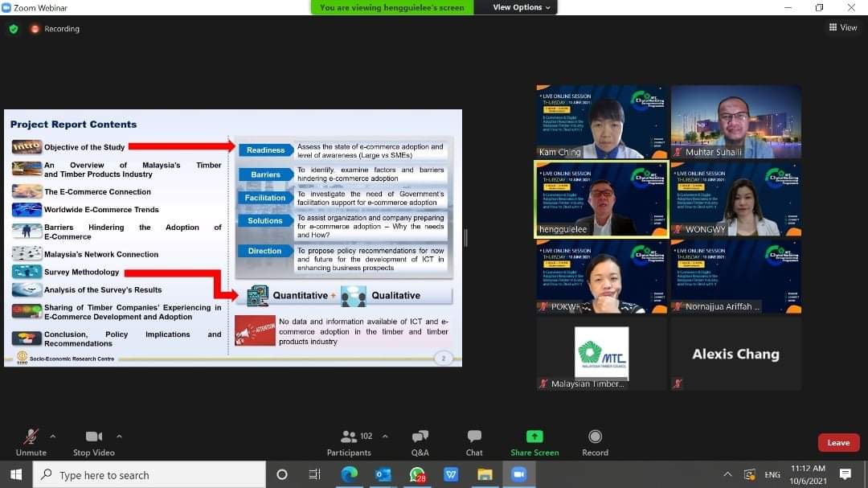
Task: Open the Windows Start menu
Action: coord(16,474)
